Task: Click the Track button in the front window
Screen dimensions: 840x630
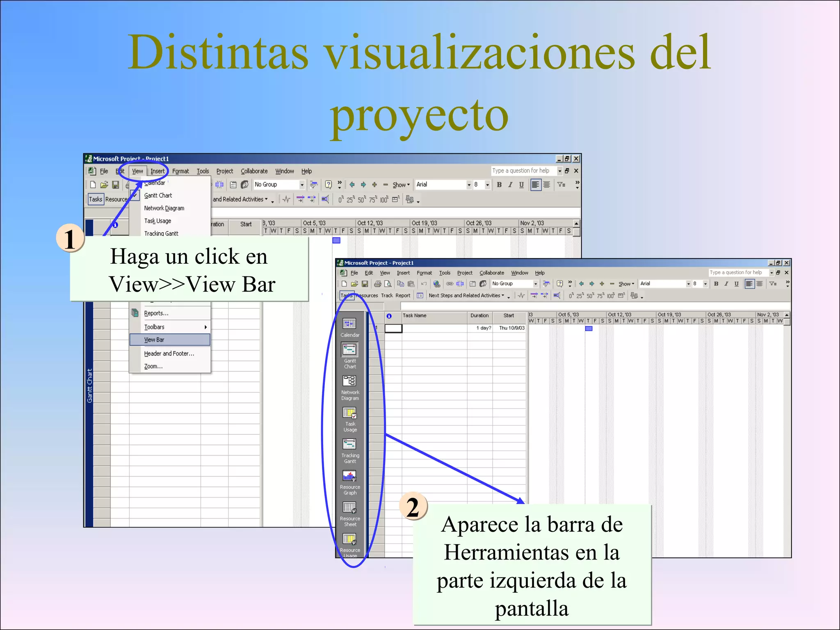Action: click(387, 295)
